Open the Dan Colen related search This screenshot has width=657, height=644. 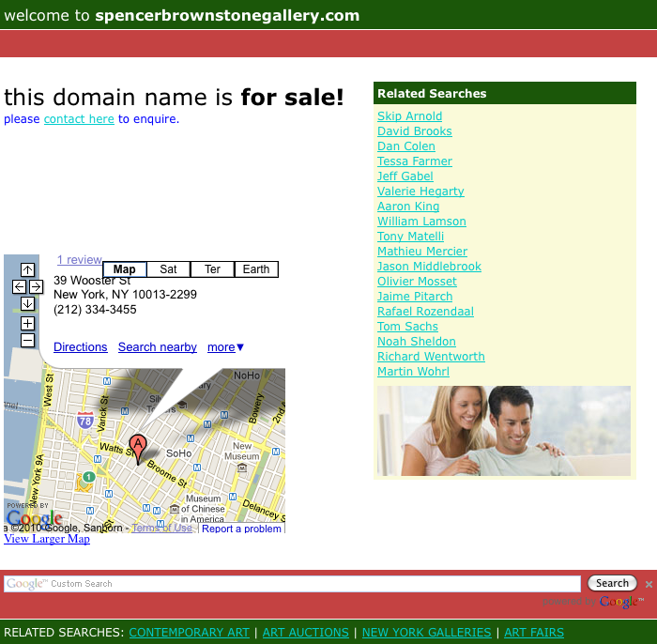406,146
